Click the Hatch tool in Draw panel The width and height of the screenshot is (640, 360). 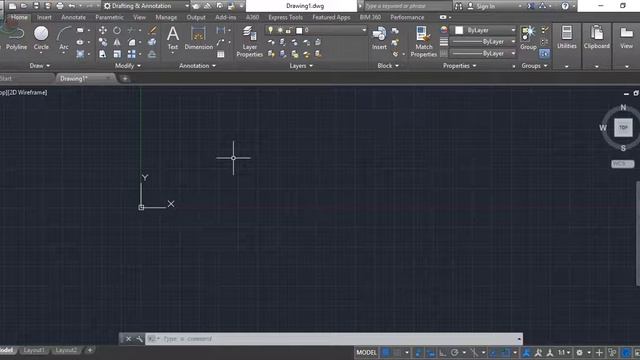click(80, 54)
